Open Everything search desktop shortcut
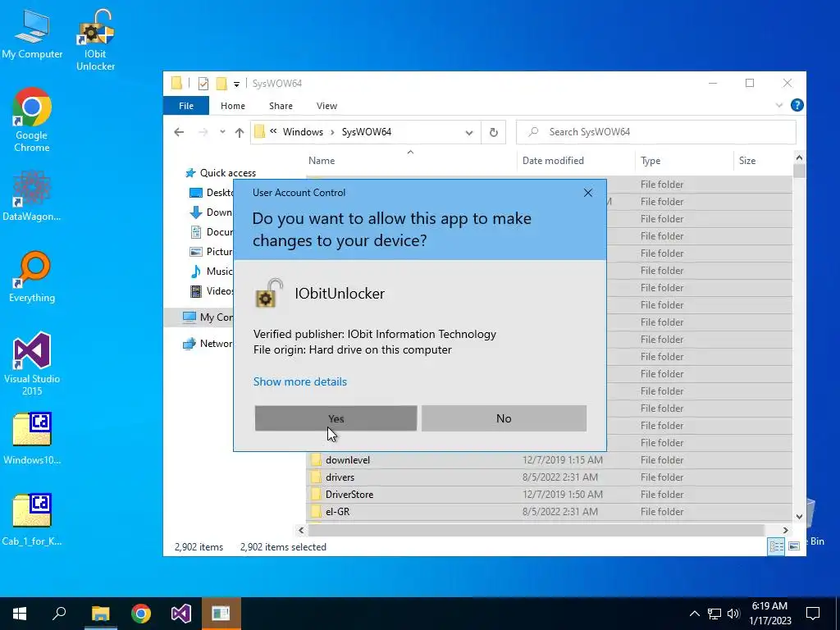840x630 pixels. point(32,277)
